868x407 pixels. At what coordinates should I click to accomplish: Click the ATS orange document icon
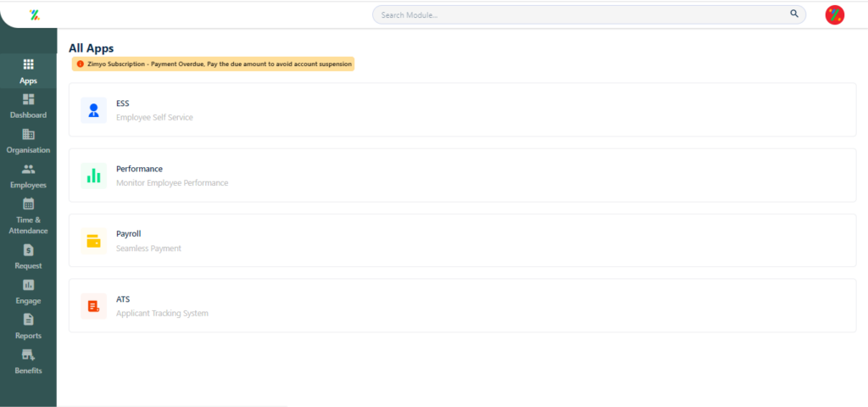click(93, 305)
